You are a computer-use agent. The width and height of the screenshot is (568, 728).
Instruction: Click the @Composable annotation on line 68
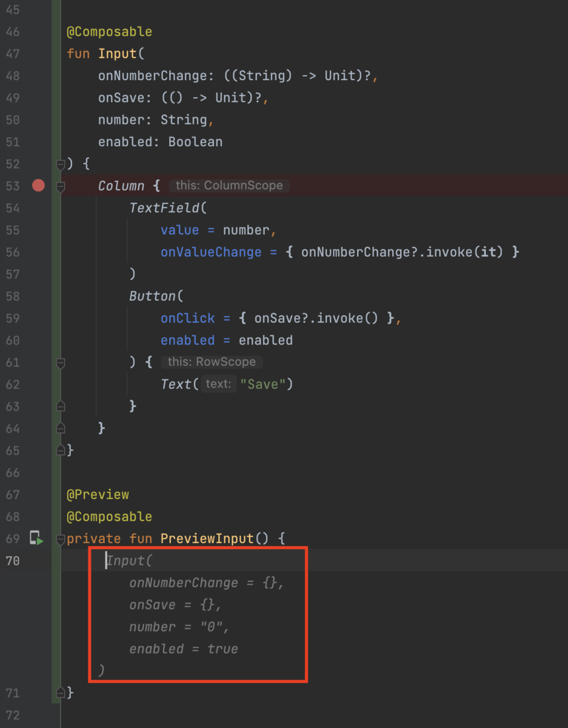pos(109,517)
